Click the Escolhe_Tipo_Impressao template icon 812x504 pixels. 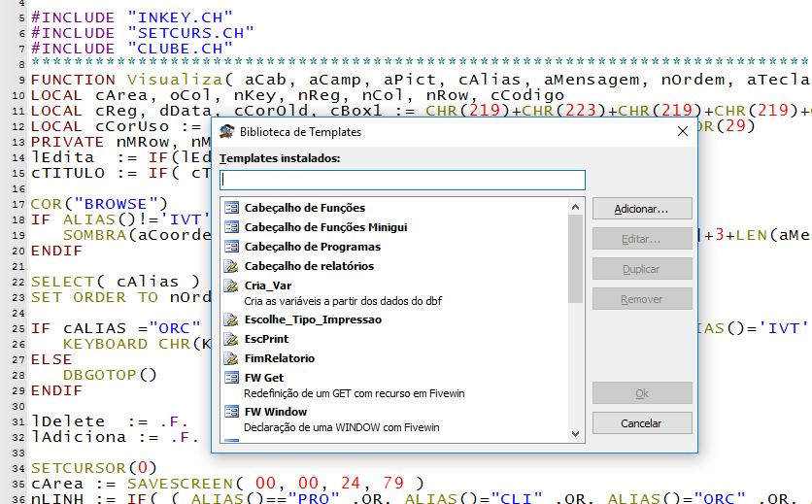point(231,319)
